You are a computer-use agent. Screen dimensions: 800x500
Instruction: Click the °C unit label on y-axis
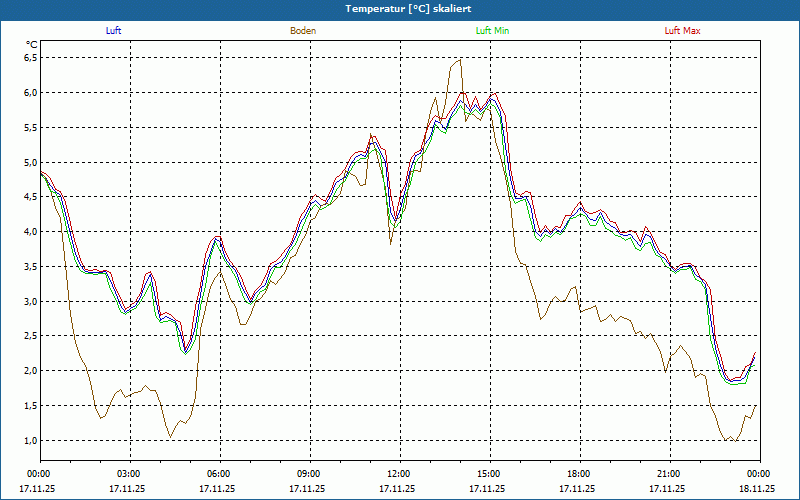[32, 45]
